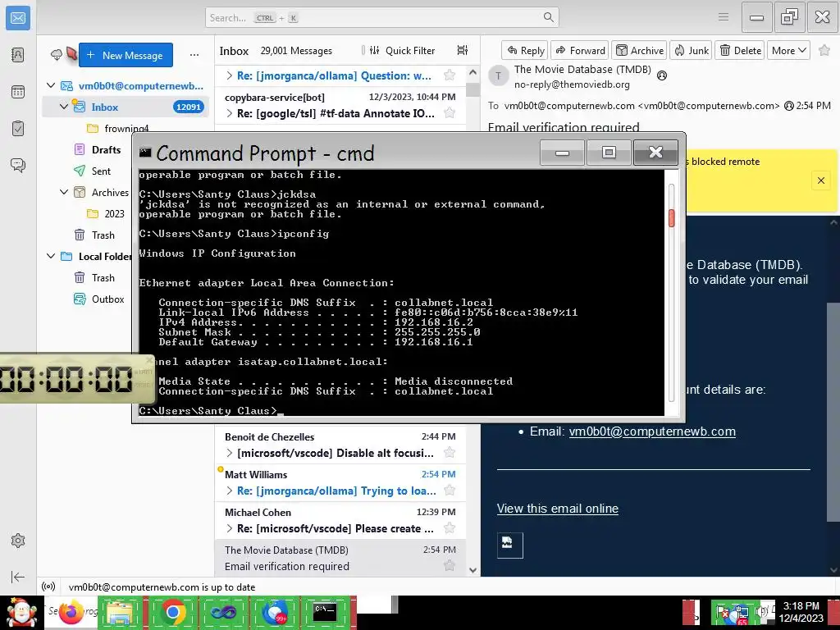840x630 pixels.
Task: Click the taskbar clock showing 3:18 PM
Action: click(801, 612)
